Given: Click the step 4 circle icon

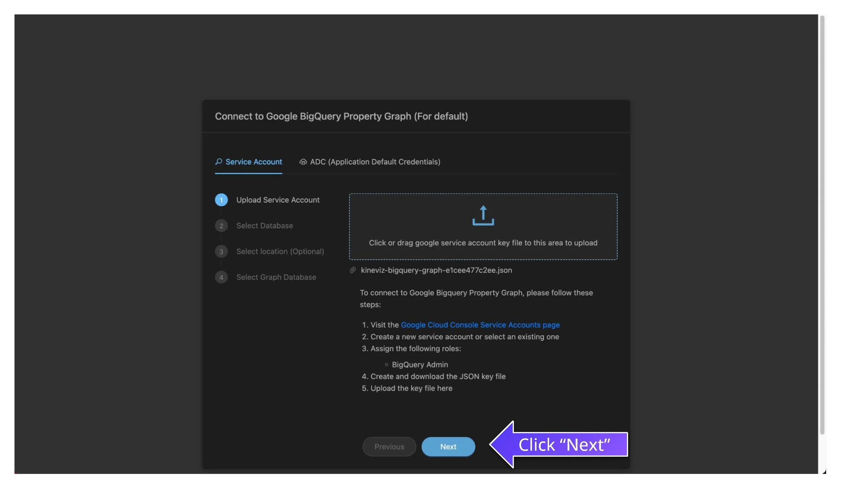Looking at the screenshot, I should coord(221,277).
